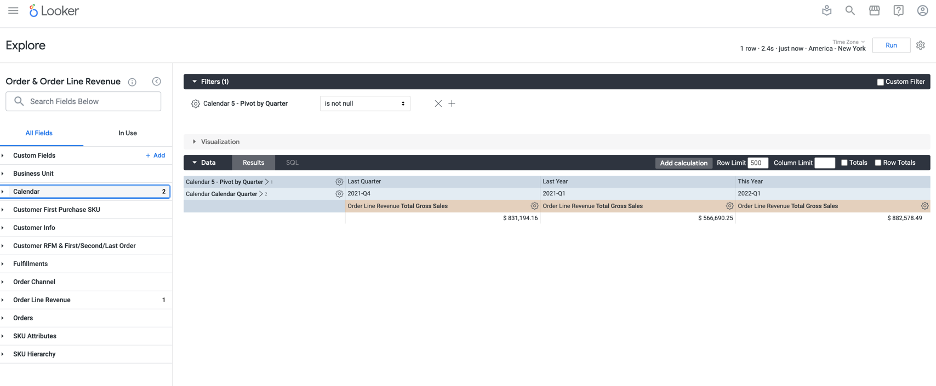Click the Column Limit input field
936x386 pixels.
[x=824, y=163]
